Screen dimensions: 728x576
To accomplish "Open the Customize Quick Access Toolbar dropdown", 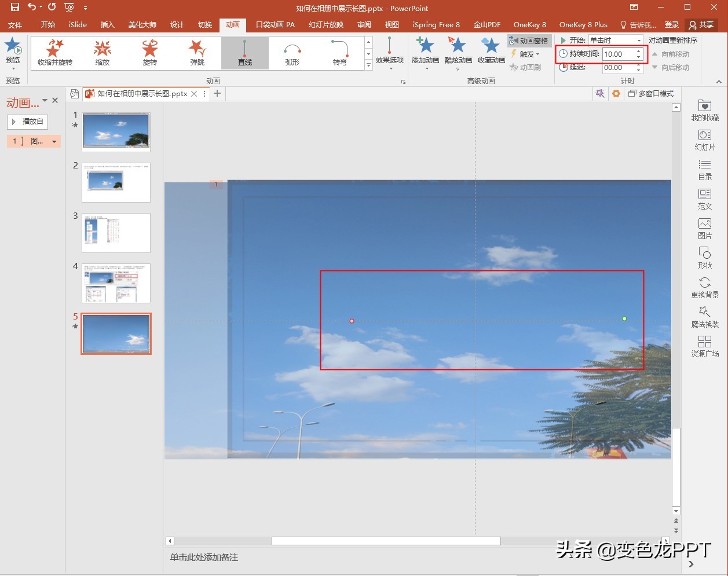I will (x=86, y=8).
